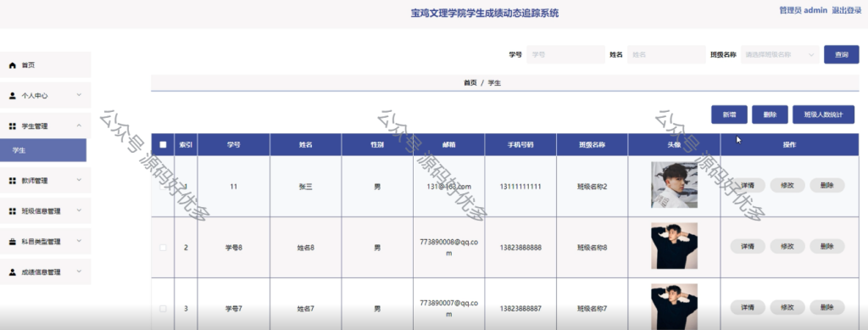868x330 pixels.
Task: Click the phone number 13111111111
Action: (520, 187)
